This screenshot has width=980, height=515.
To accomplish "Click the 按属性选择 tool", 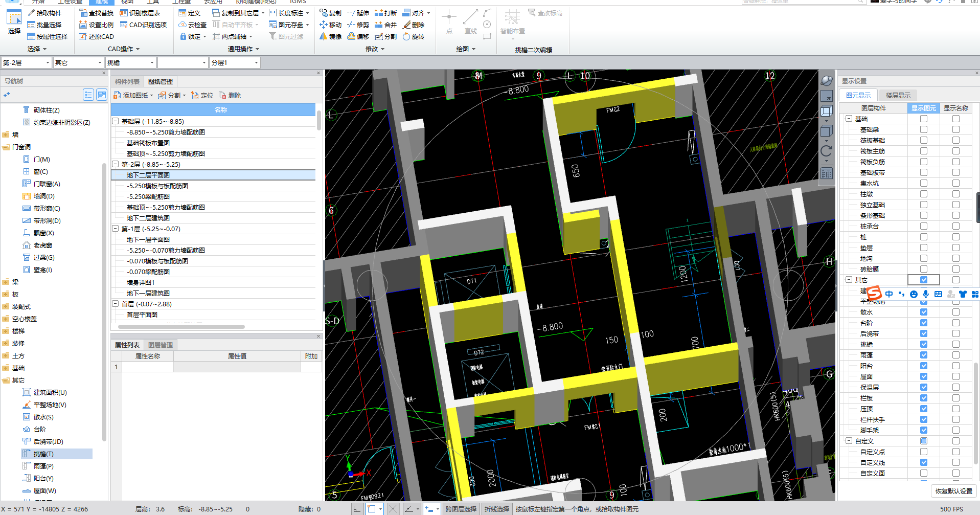I will pyautogui.click(x=48, y=36).
